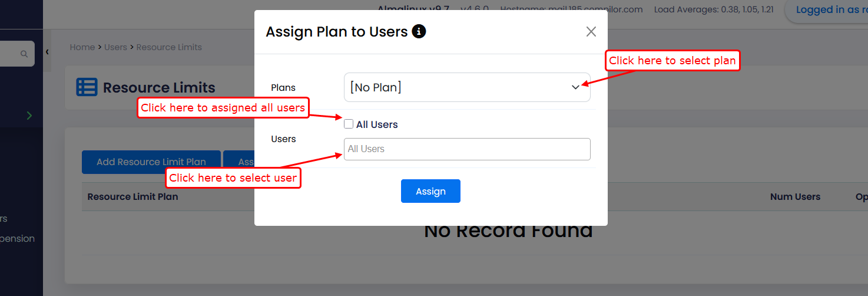Click the sidebar search box
868x296 pixels.
click(11, 54)
